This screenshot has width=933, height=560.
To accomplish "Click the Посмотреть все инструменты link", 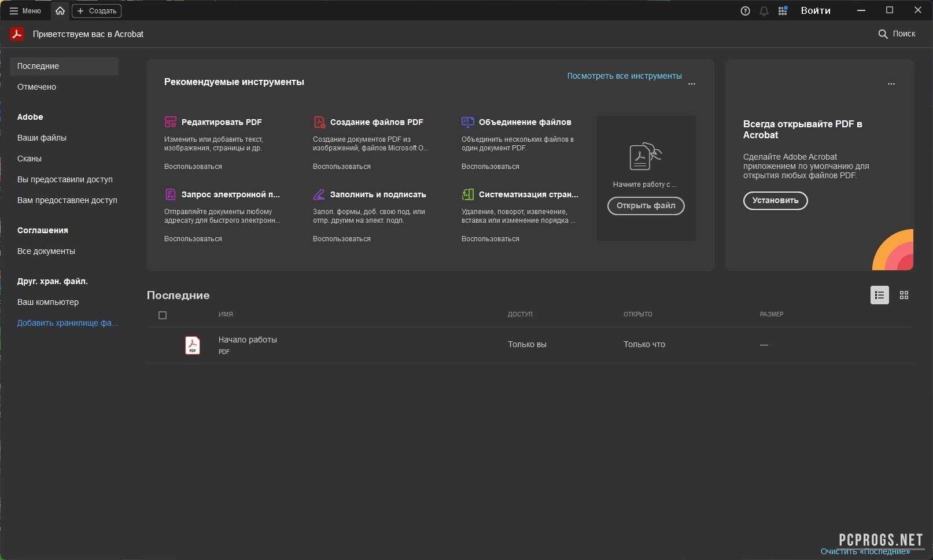I will [x=624, y=76].
